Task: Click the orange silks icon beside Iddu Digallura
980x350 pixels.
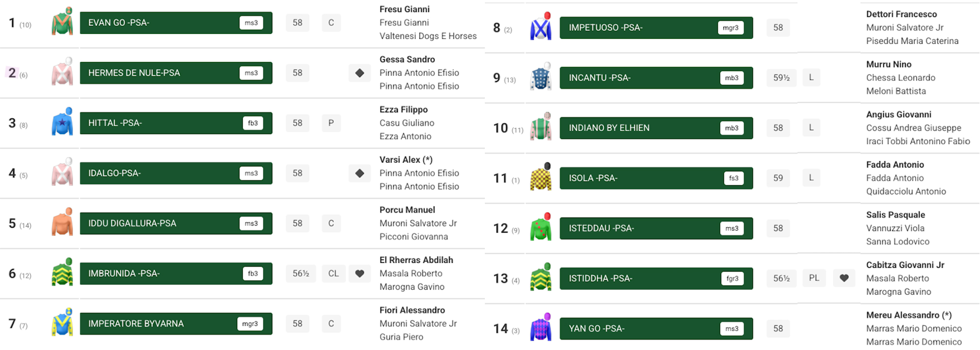Action: click(x=62, y=223)
